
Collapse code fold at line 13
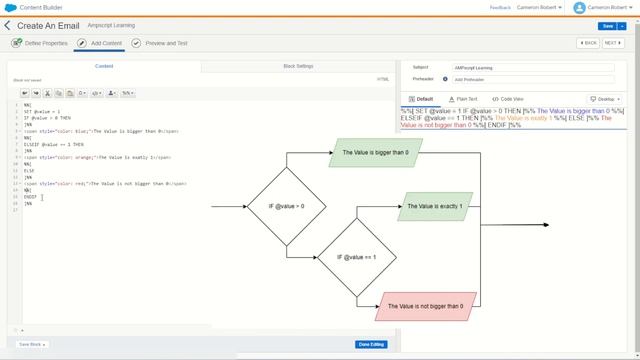coord(20,184)
